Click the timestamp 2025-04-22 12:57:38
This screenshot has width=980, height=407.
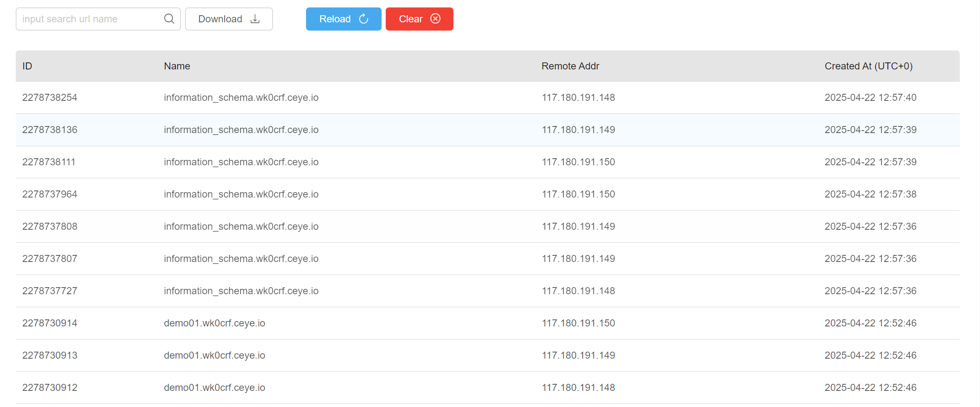click(870, 194)
